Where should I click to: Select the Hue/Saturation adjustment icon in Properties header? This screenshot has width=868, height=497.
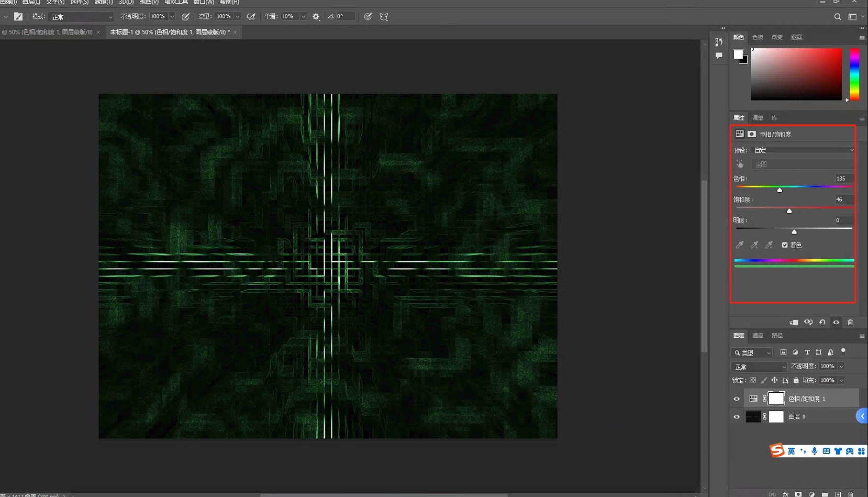click(740, 134)
